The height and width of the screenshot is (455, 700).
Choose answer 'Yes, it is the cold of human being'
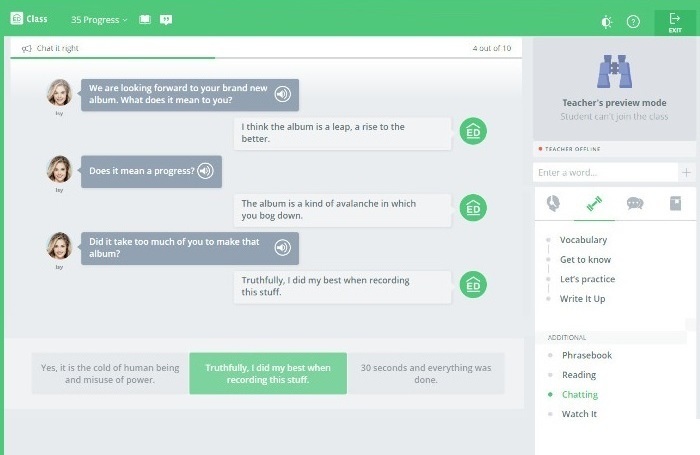(110, 373)
